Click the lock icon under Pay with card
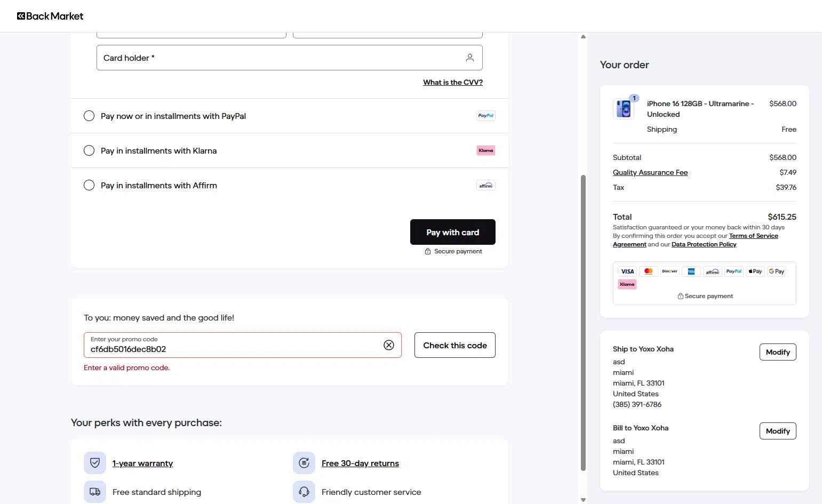Screen dimensions: 822x504 [428, 251]
